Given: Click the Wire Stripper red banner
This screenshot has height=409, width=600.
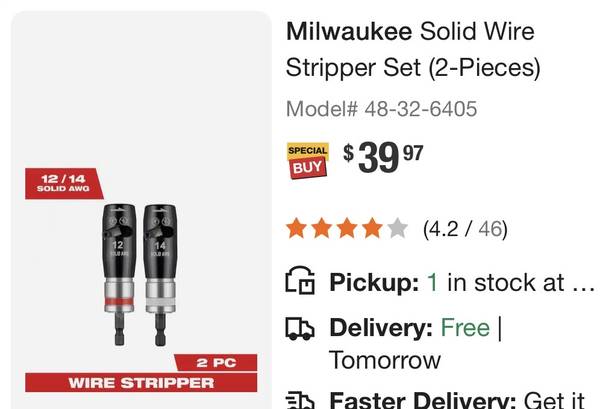Looking at the screenshot, I should pos(141,383).
